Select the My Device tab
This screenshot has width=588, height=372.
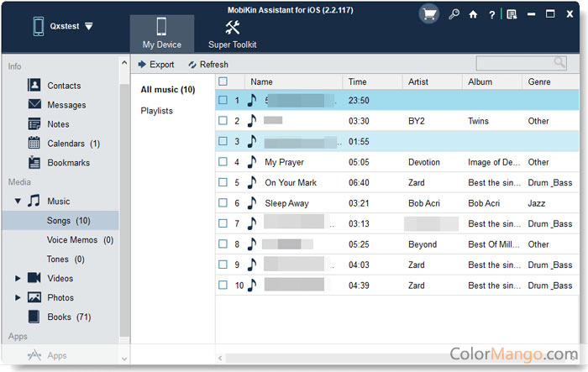pos(162,34)
